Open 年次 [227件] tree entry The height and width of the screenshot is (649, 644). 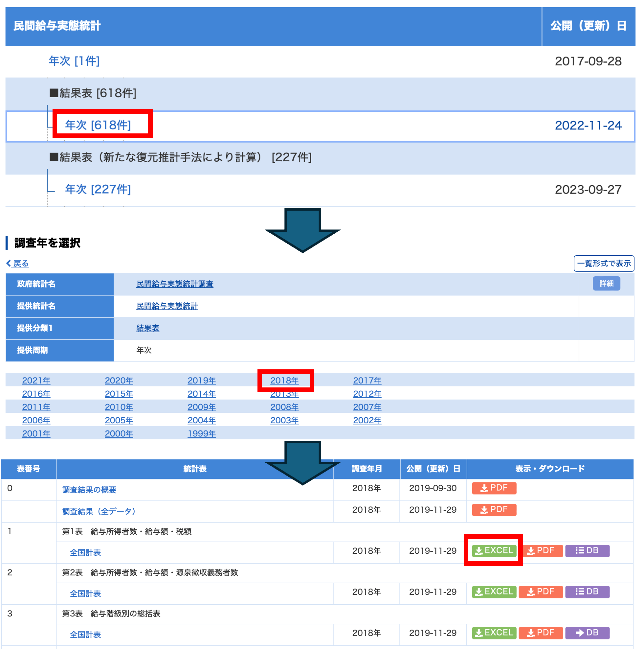point(98,190)
